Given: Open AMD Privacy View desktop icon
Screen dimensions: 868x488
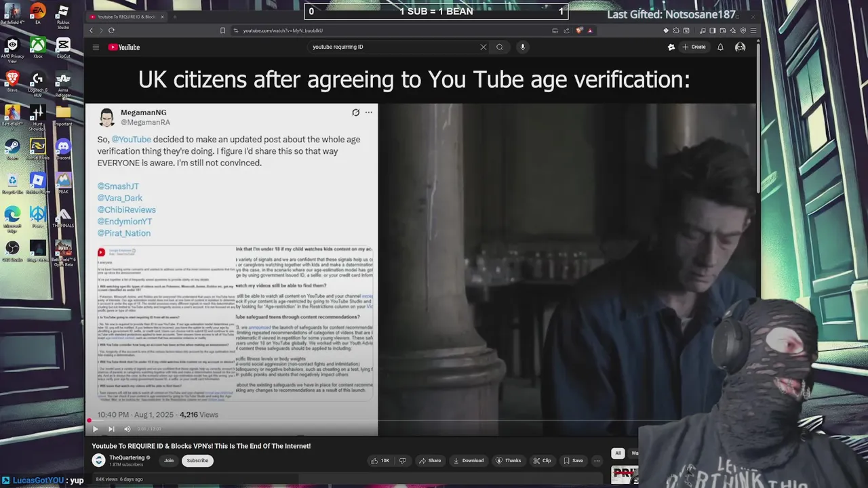Looking at the screenshot, I should pyautogui.click(x=12, y=50).
